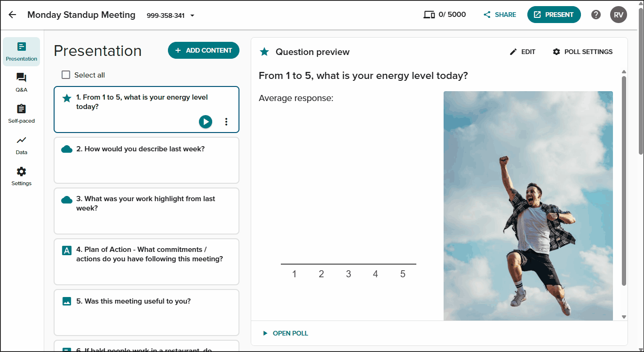
Task: Activate question 1 with the play icon
Action: [x=206, y=122]
